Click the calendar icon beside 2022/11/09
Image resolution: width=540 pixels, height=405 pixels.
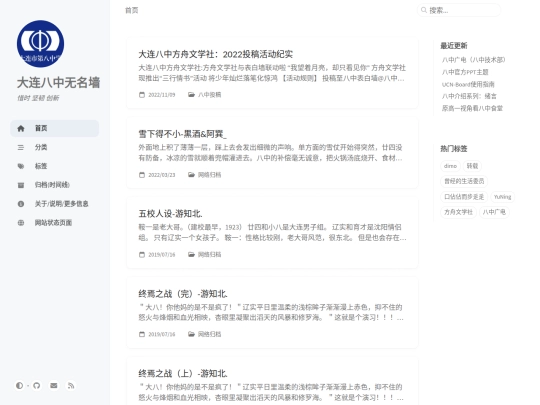click(x=142, y=95)
